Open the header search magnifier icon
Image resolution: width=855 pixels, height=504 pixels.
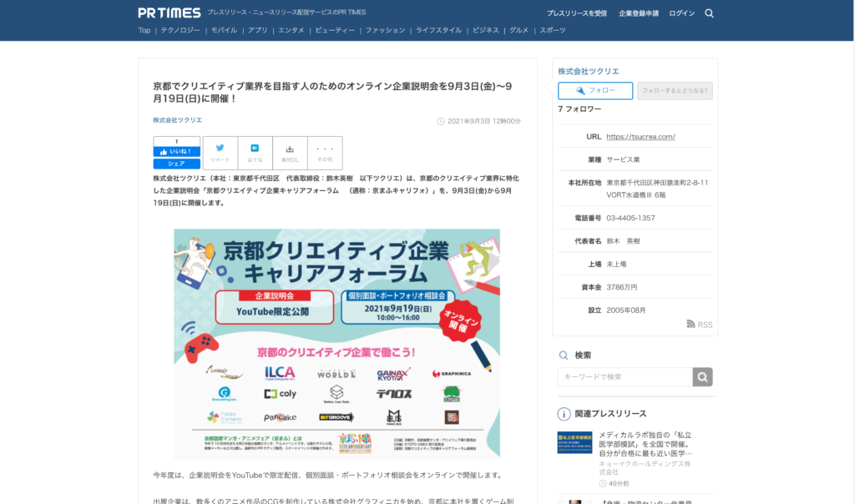709,13
